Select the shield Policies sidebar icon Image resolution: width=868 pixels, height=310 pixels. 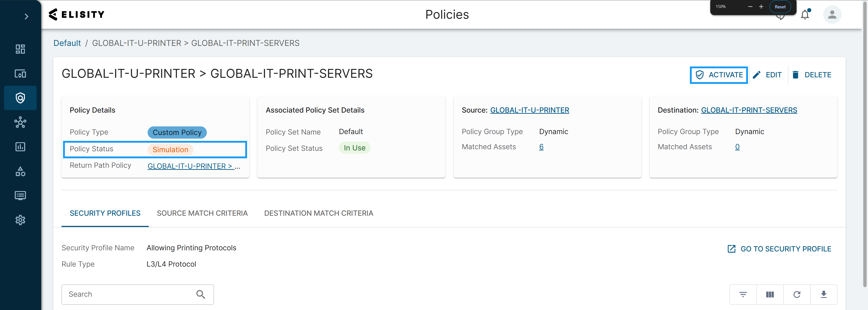tap(20, 98)
